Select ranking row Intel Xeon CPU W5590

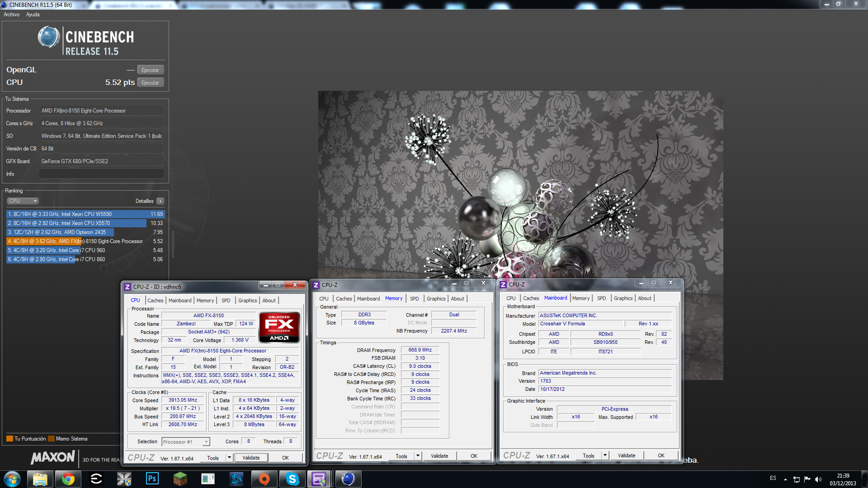[x=85, y=214]
